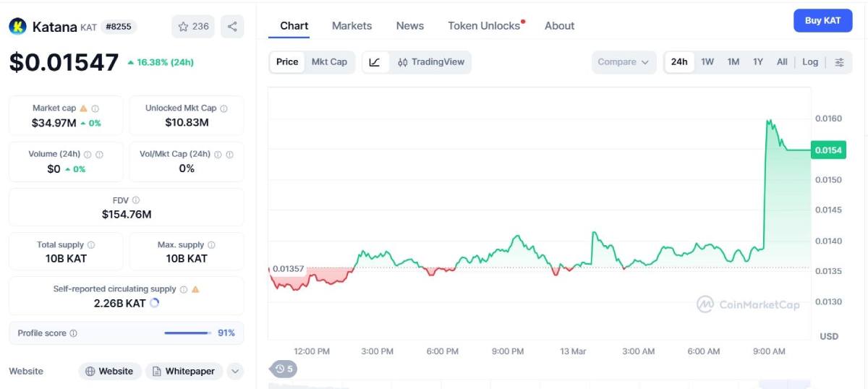Screen dimensions: 868x389
Task: Select the 1W time range
Action: tap(707, 62)
